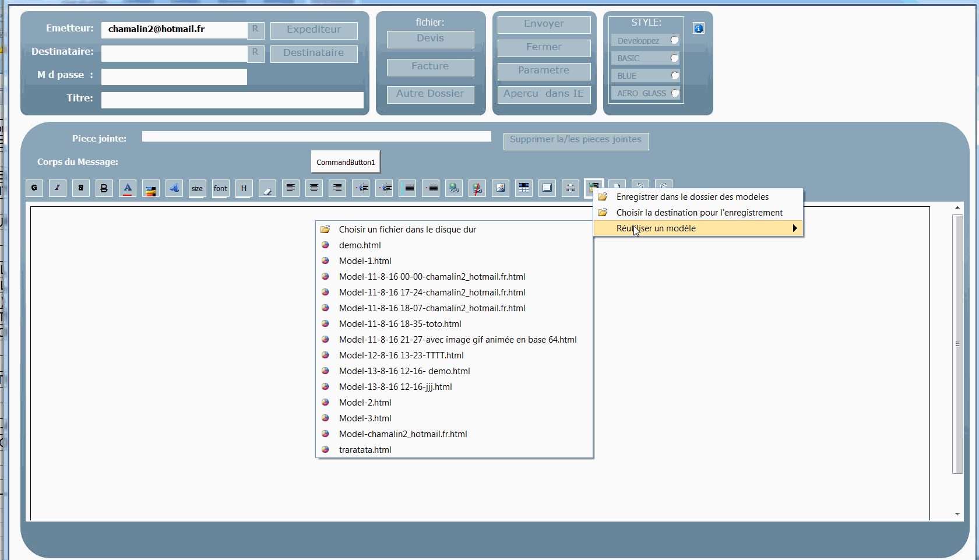Open Model-chamalin2_hotmail.fr.html template
This screenshot has width=979, height=560.
454,434
